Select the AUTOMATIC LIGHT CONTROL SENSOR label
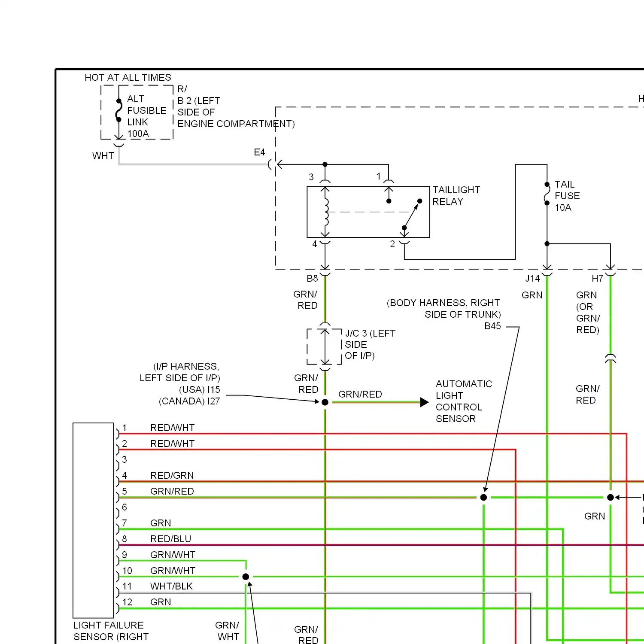This screenshot has width=644, height=644. pos(464,401)
